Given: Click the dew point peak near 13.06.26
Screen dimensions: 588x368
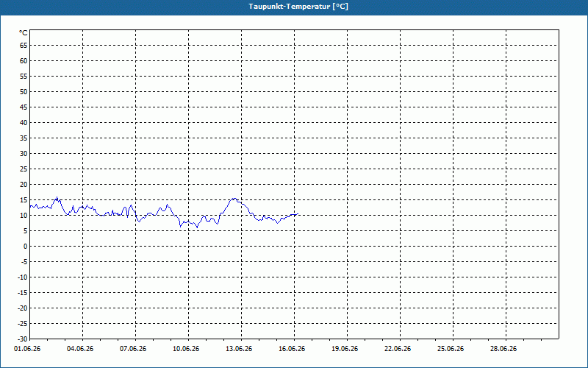Looking at the screenshot, I should (234, 199).
